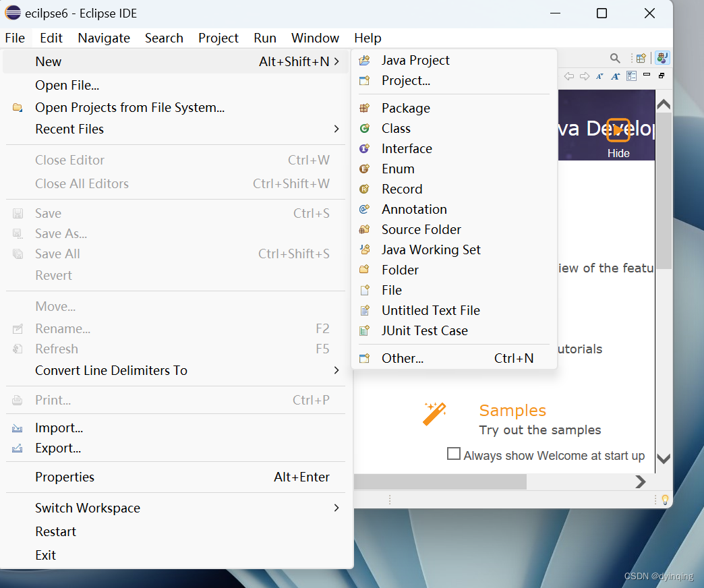Click the Welcome forward navigation arrow
Screen dimensions: 704x588
pos(585,76)
